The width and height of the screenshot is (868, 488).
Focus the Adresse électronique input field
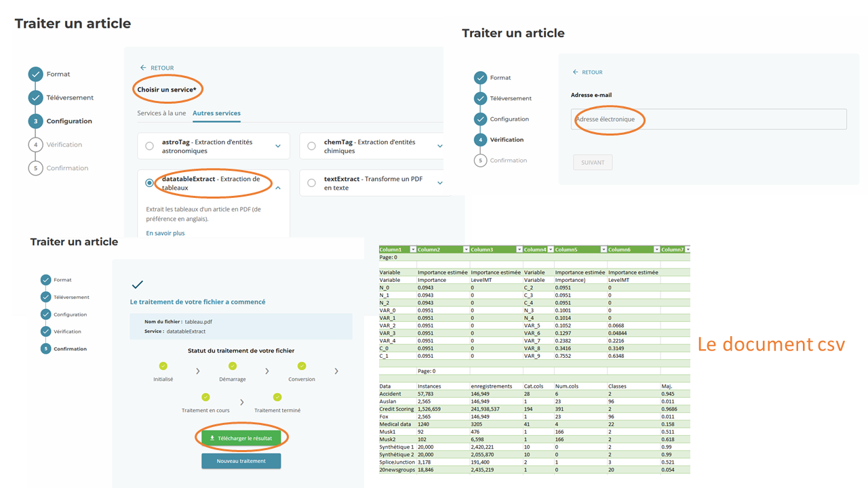pos(709,119)
